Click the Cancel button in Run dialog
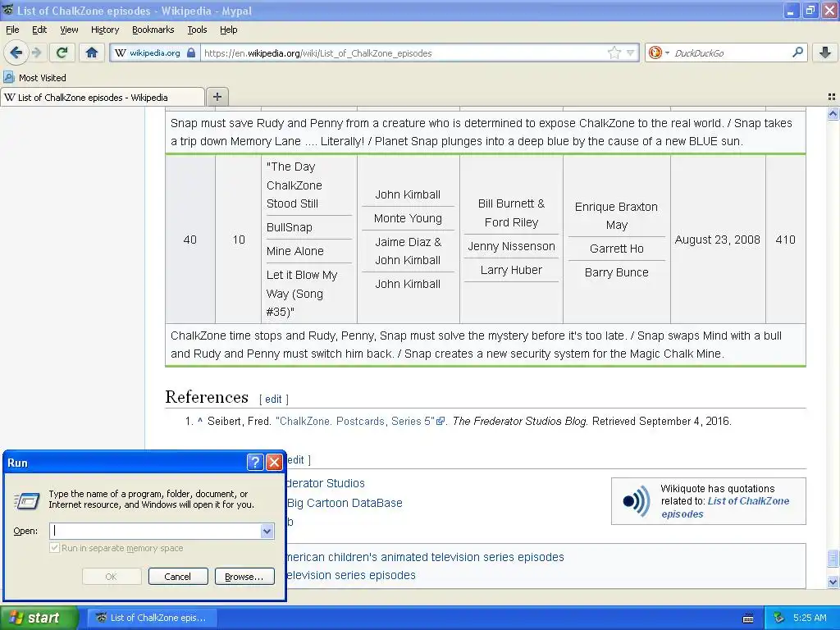840x630 pixels. 177,577
